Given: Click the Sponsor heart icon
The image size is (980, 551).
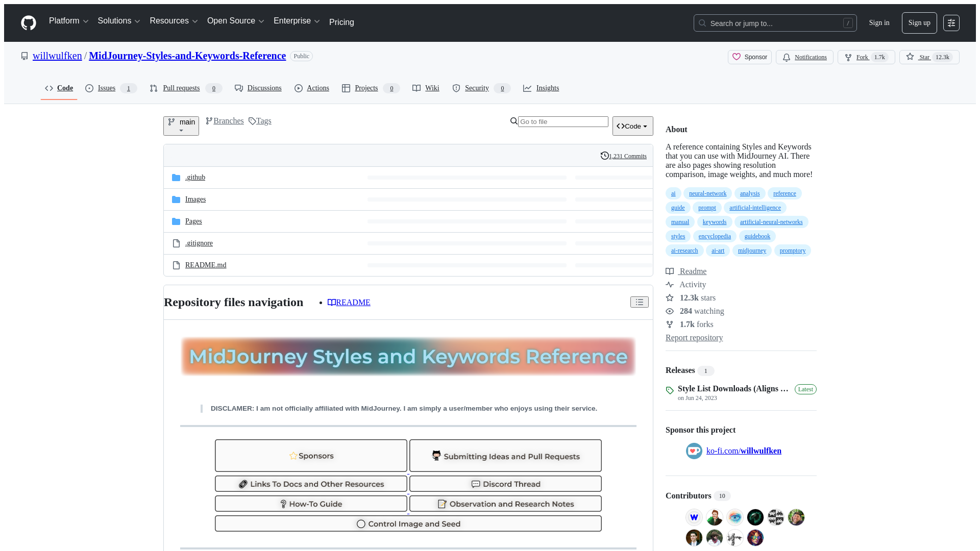Looking at the screenshot, I should tap(737, 57).
